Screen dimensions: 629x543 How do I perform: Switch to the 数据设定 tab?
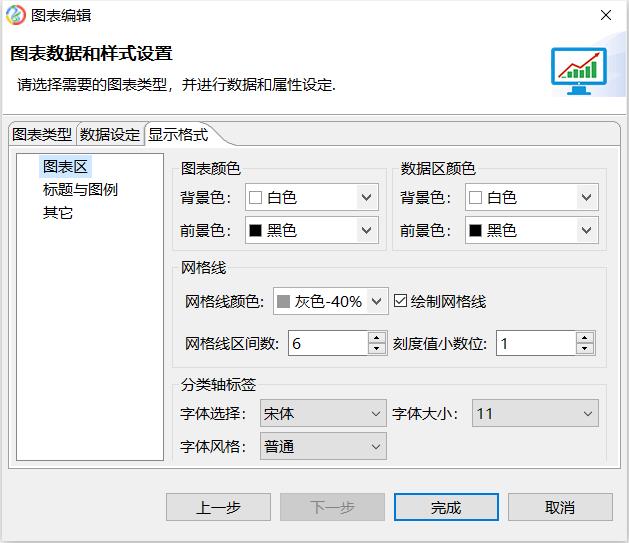pyautogui.click(x=110, y=134)
